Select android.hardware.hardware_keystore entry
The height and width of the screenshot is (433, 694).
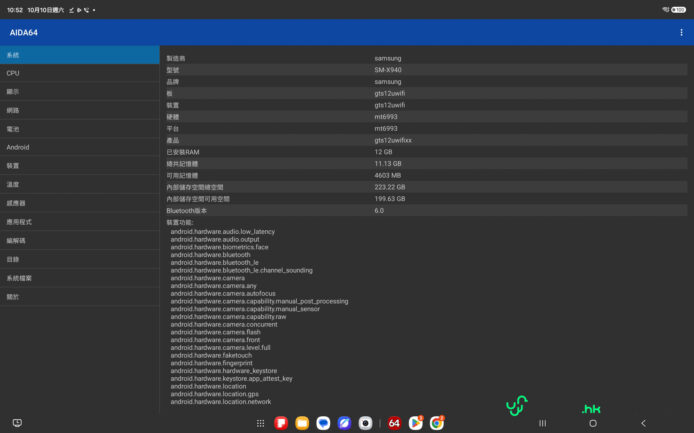pos(224,371)
